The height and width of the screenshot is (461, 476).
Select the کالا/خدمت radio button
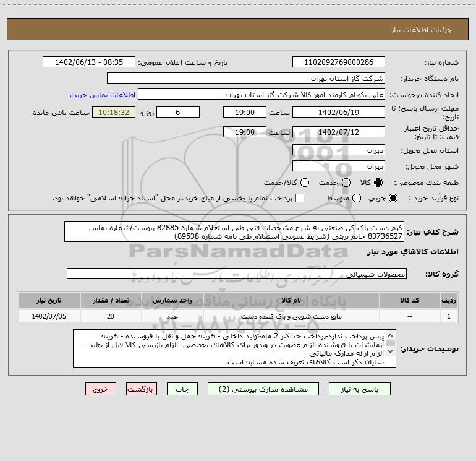click(305, 183)
